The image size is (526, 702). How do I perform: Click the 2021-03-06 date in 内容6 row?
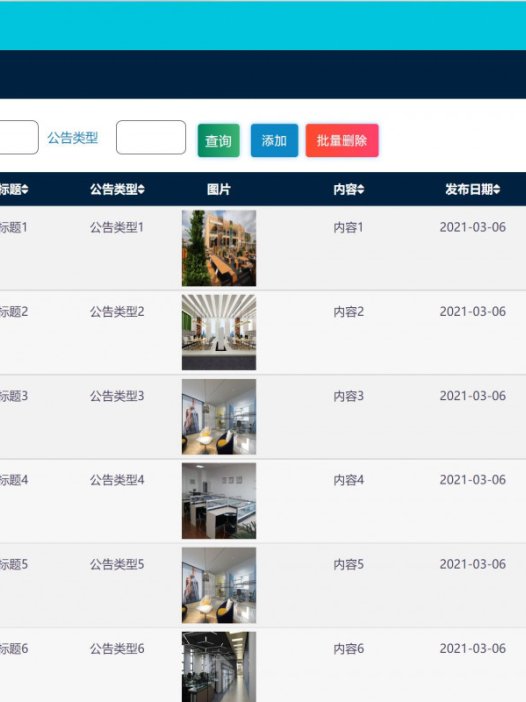(473, 648)
